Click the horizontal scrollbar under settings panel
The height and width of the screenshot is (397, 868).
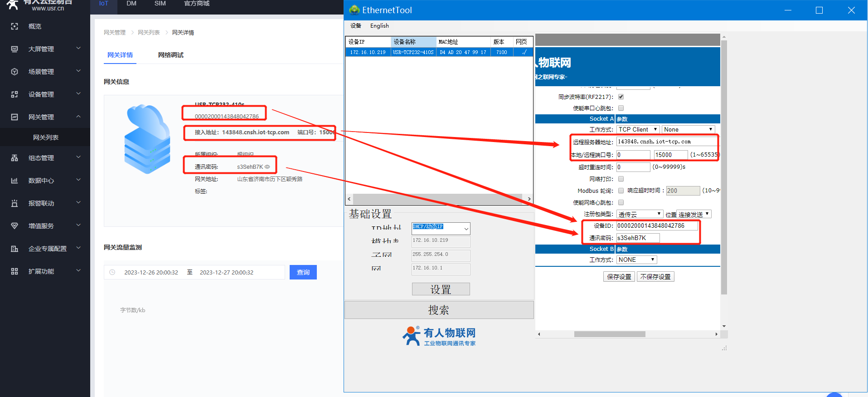[x=609, y=334]
